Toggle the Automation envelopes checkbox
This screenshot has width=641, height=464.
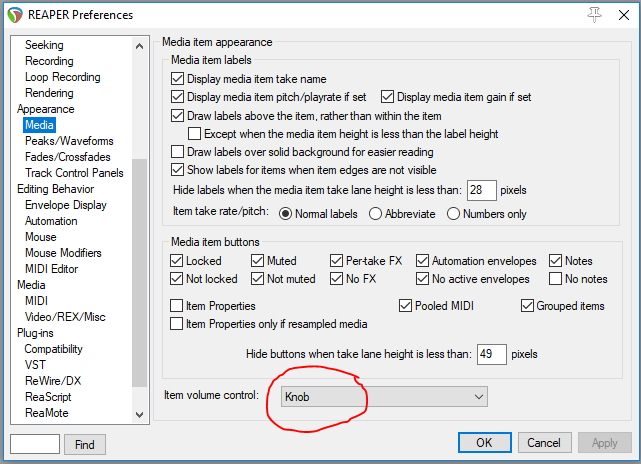pyautogui.click(x=422, y=260)
